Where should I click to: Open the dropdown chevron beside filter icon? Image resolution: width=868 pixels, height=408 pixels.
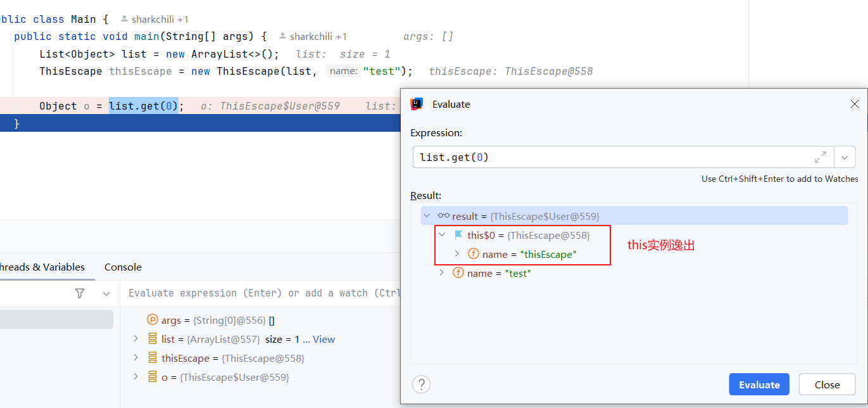(106, 293)
